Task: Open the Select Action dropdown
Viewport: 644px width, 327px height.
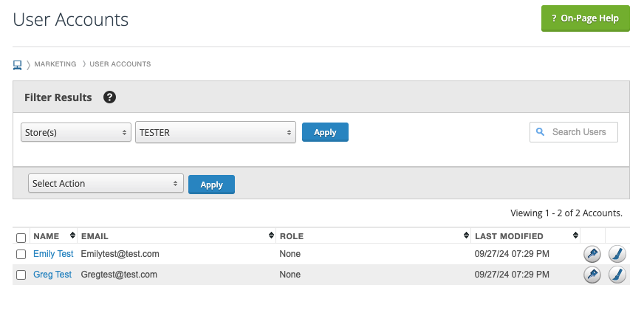Action: (106, 184)
